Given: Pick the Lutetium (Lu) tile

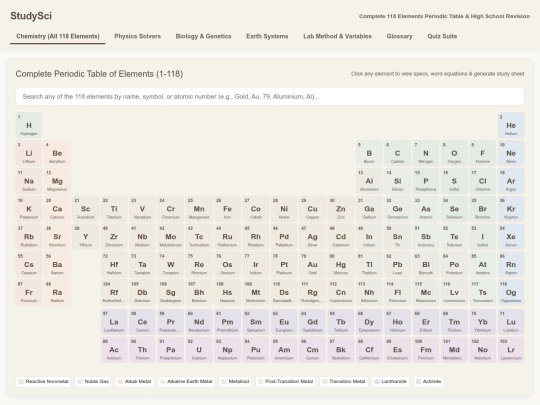Looking at the screenshot, I should (x=511, y=322).
